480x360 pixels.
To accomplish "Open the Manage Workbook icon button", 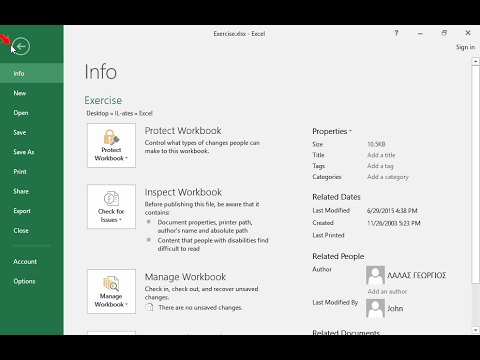I will point(111,291).
